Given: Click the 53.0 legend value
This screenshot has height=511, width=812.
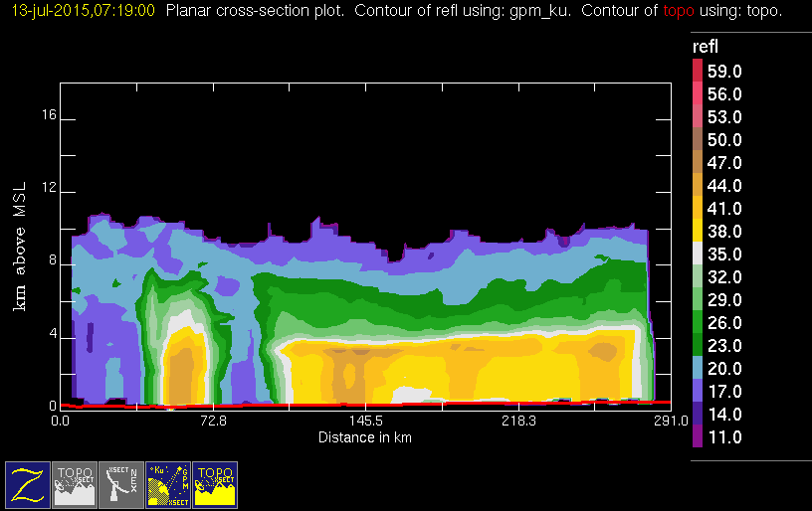Looking at the screenshot, I should 724,117.
